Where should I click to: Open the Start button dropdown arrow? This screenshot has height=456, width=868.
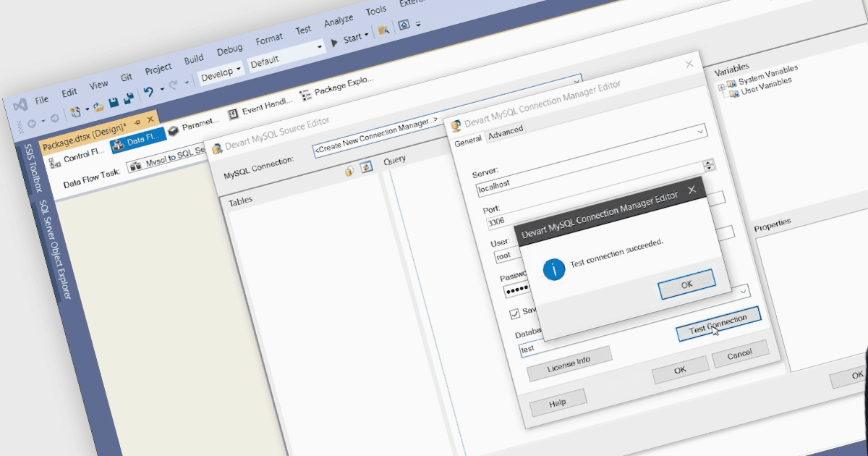pos(367,34)
